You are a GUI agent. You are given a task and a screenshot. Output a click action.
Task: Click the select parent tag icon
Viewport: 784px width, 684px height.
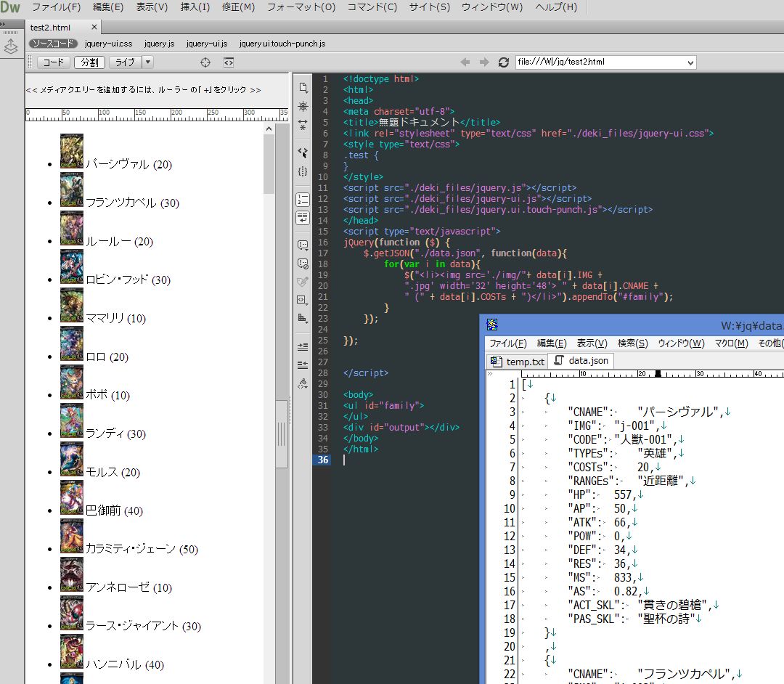(303, 153)
